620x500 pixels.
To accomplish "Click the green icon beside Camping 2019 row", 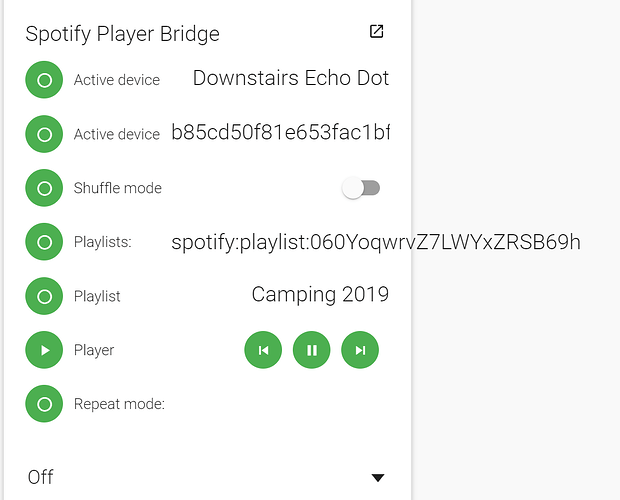I will 44,296.
